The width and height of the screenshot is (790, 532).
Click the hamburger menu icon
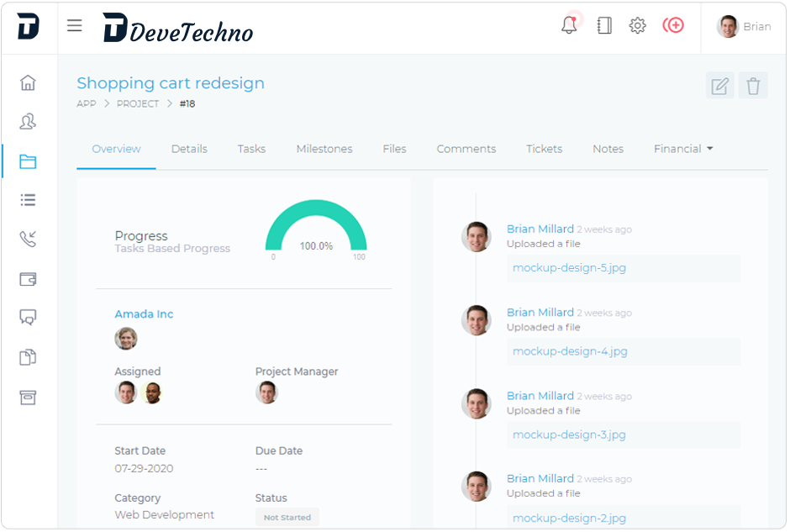(75, 25)
